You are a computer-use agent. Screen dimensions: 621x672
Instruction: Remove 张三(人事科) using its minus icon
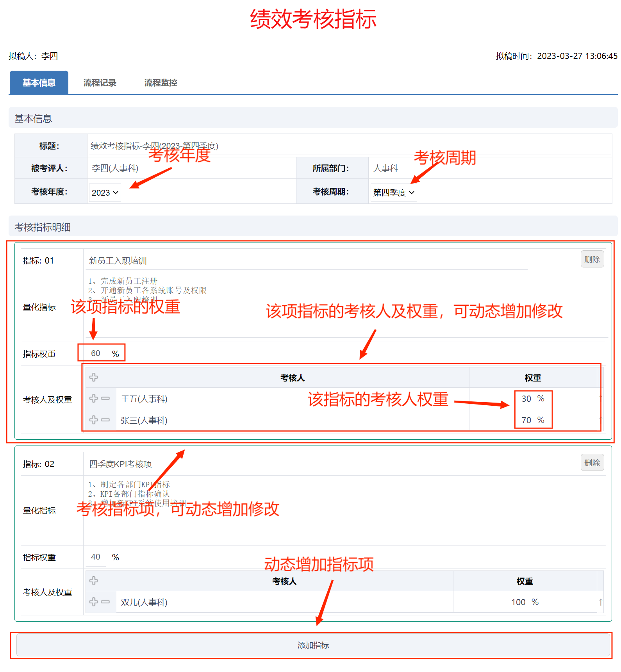pos(105,420)
